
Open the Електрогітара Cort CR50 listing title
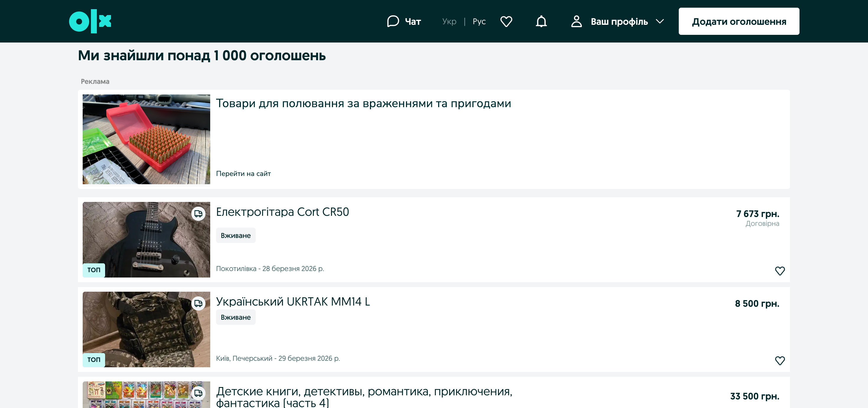point(282,212)
